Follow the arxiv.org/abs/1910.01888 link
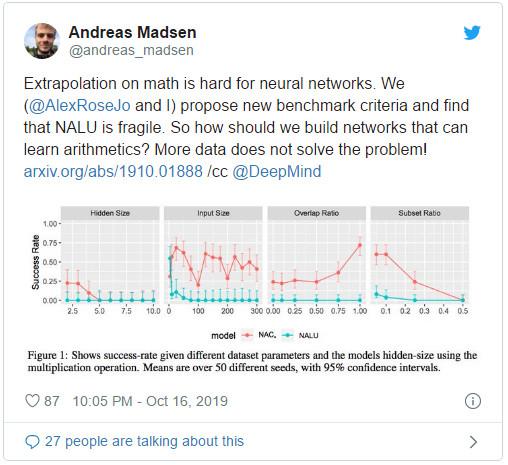This screenshot has height=465, width=508. (x=113, y=171)
